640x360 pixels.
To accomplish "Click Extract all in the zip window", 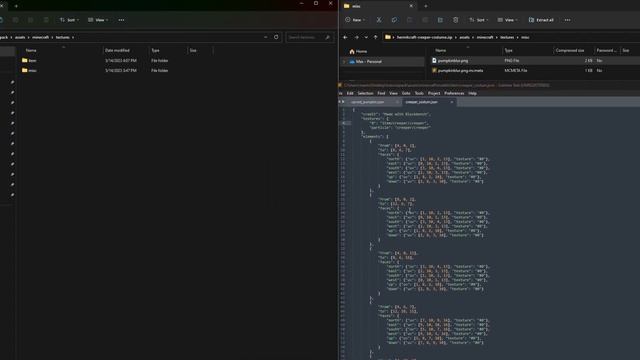I will [541, 20].
